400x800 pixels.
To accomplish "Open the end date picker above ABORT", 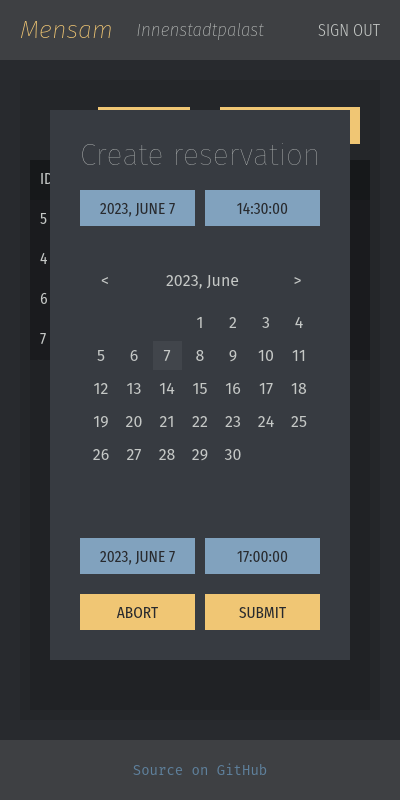I will coord(137,556).
